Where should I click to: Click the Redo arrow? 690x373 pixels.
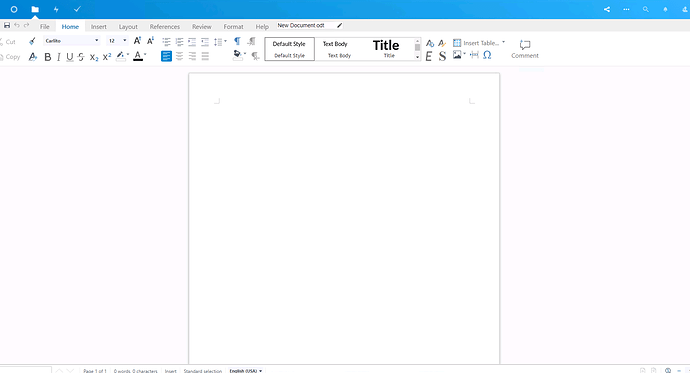coord(26,26)
